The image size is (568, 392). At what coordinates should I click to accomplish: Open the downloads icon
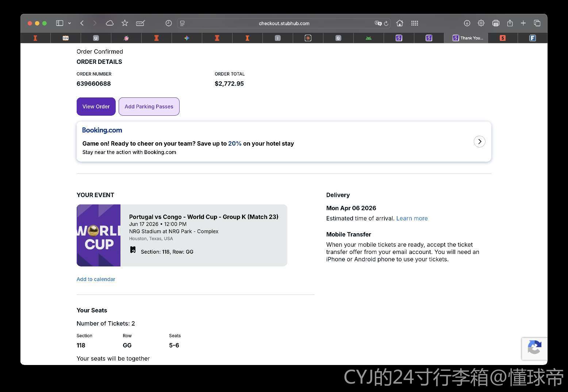(467, 23)
